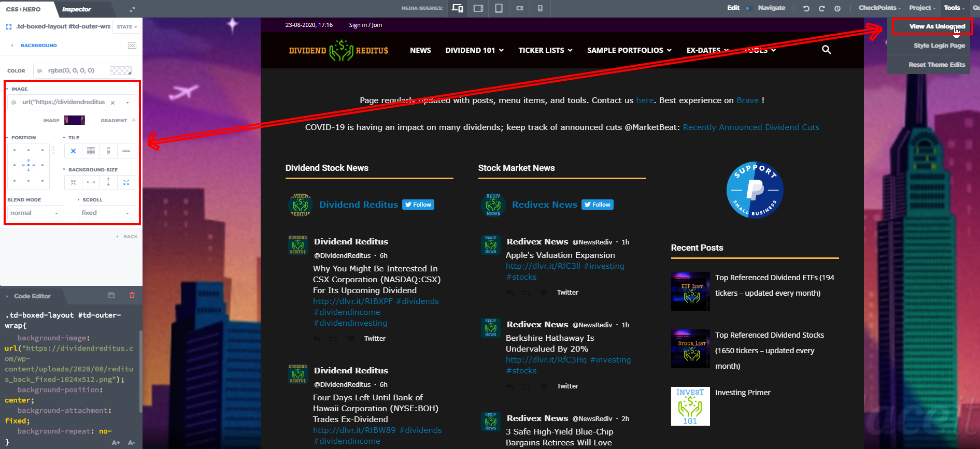Select the landscape tablet media query

pos(478,8)
